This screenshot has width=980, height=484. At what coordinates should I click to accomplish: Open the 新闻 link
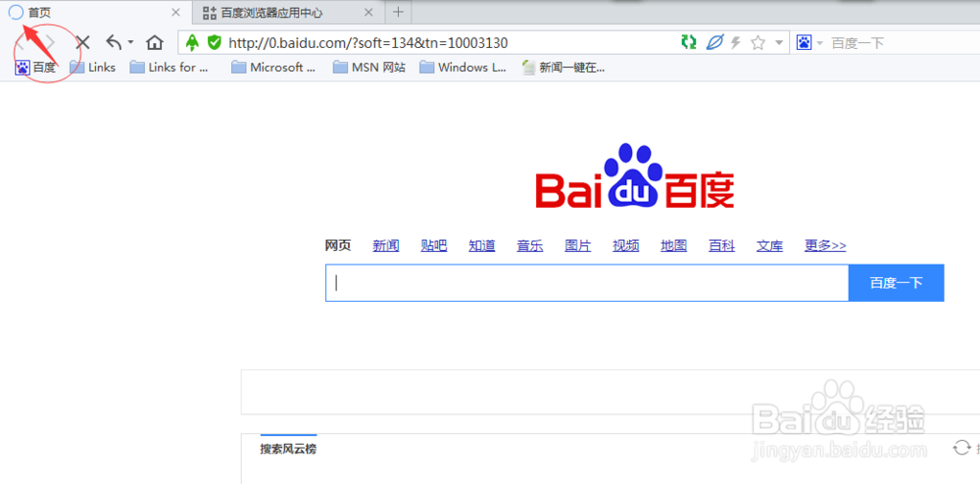tap(386, 246)
